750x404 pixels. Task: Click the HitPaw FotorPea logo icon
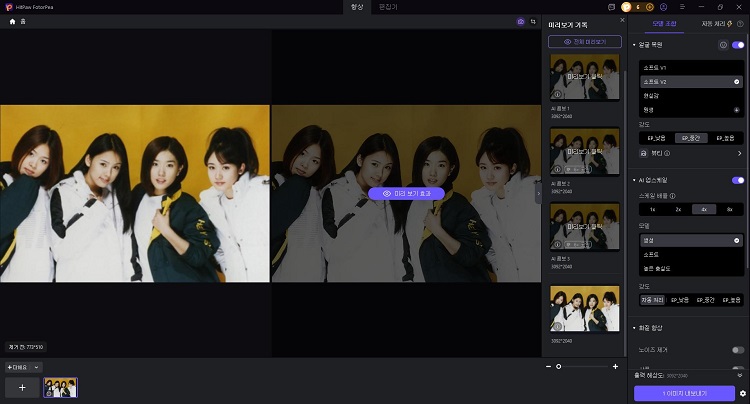tap(9, 7)
